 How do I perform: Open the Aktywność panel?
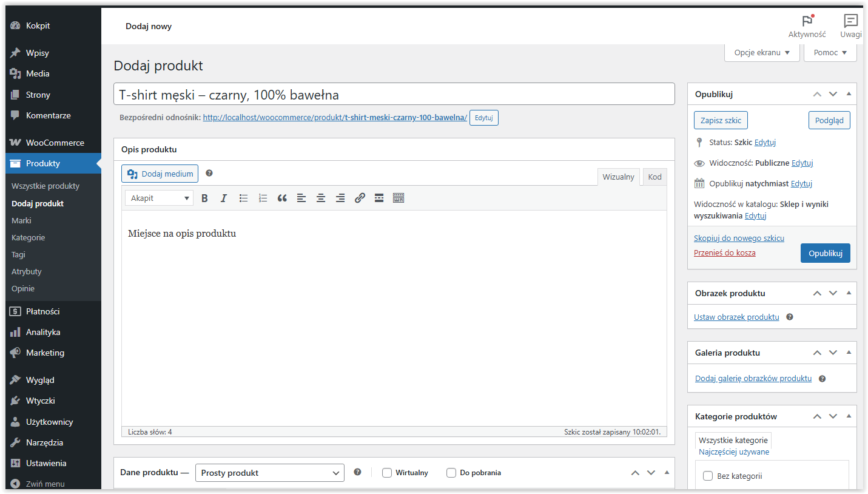coord(807,26)
